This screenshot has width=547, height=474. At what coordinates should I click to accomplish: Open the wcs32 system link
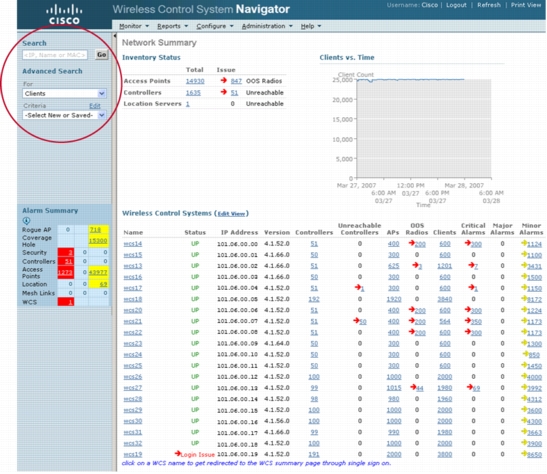(133, 443)
